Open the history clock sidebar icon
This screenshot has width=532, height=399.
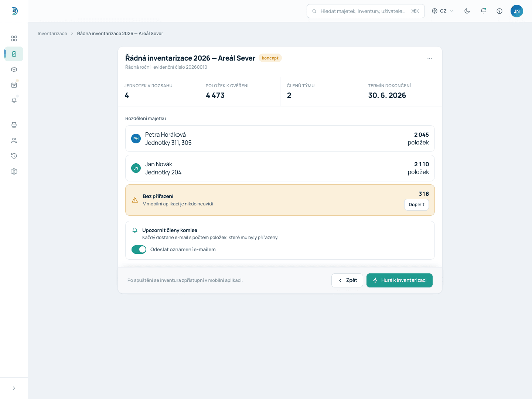pos(14,156)
